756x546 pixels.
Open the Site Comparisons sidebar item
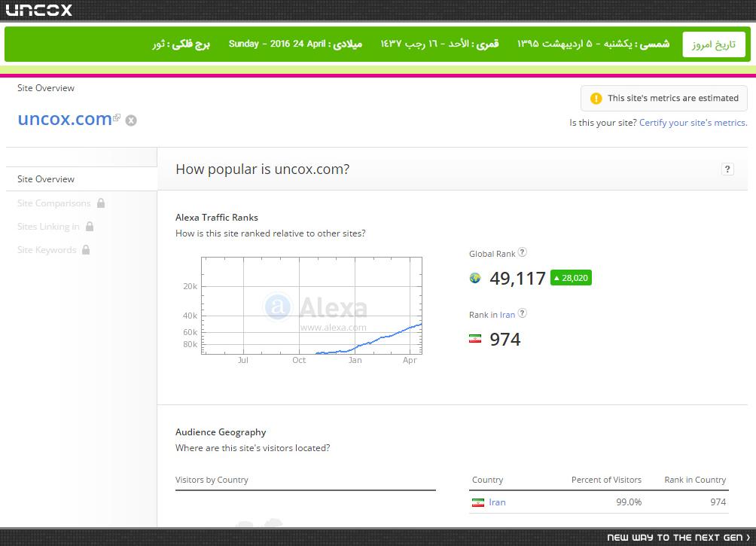tap(54, 203)
